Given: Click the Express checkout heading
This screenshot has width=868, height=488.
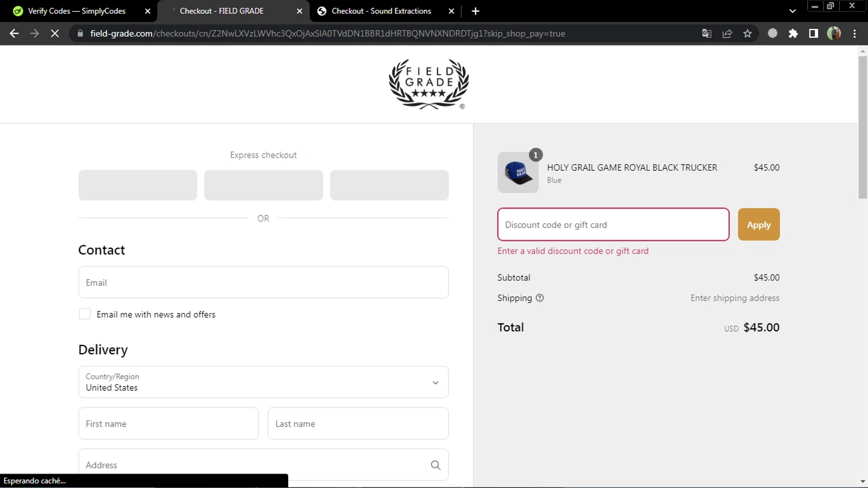Looking at the screenshot, I should [x=263, y=155].
